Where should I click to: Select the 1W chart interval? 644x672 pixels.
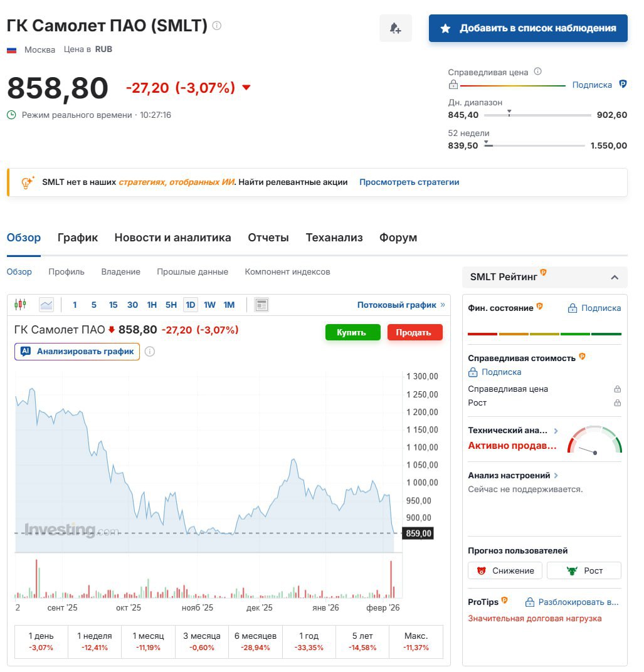209,305
